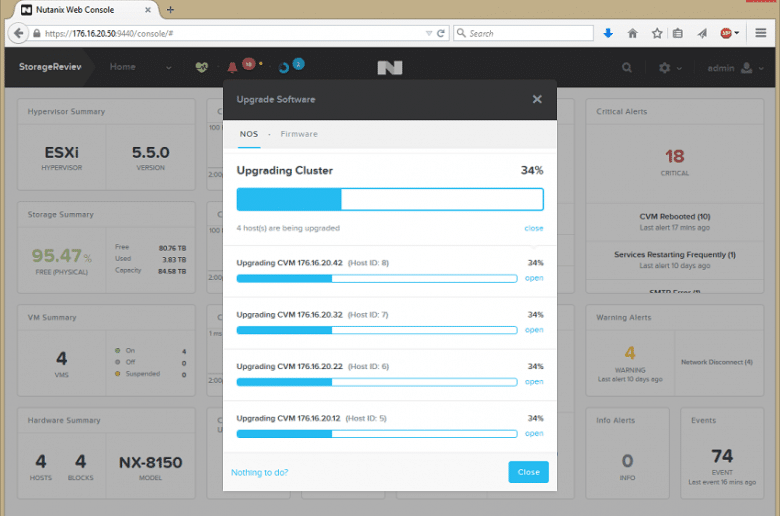Open details for CVM 176.16.20.42

click(x=534, y=278)
